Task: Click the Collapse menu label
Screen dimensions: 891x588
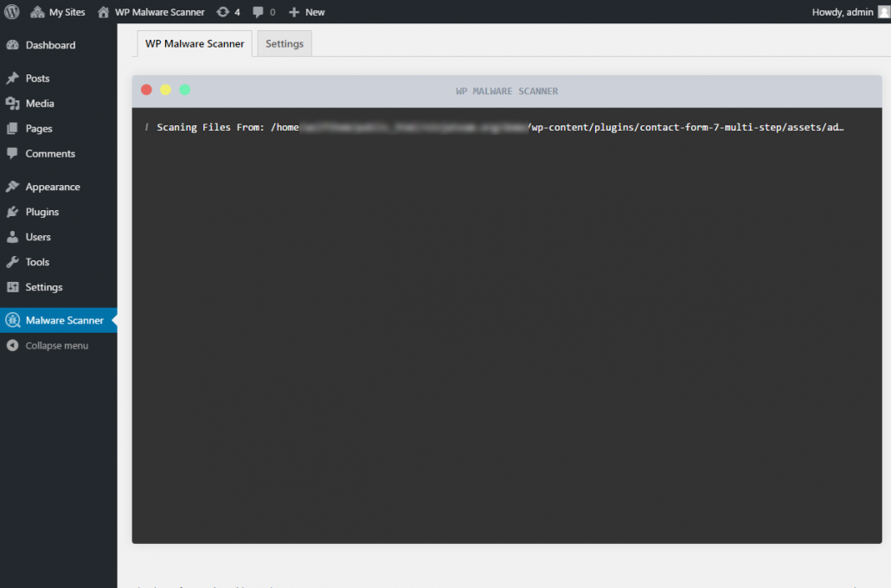Action: point(57,345)
